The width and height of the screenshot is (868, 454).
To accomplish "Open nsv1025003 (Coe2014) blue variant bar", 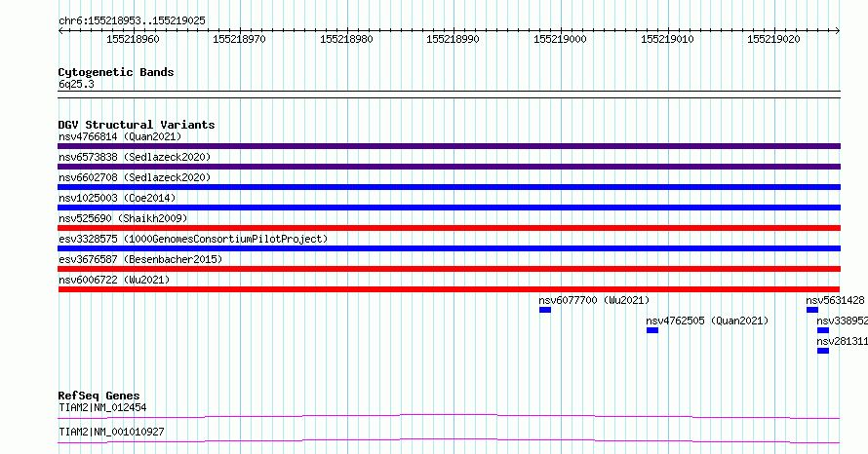I will pyautogui.click(x=449, y=208).
